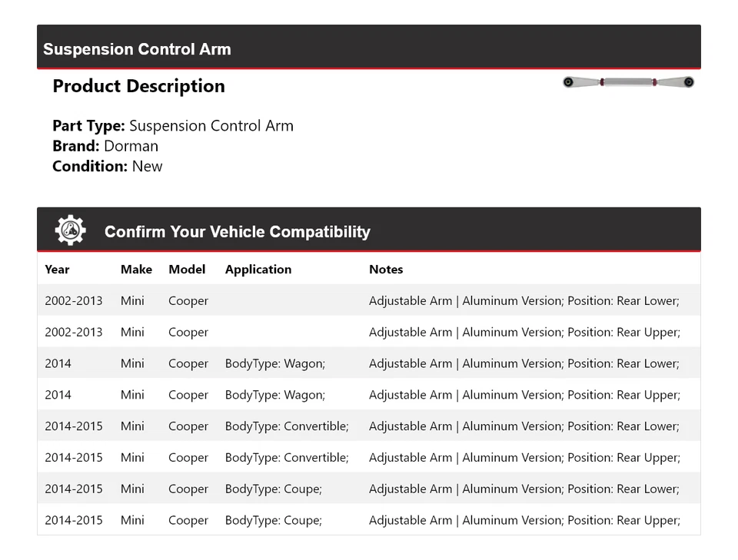The width and height of the screenshot is (738, 560).
Task: Click the Part Type line
Action: pyautogui.click(x=173, y=126)
